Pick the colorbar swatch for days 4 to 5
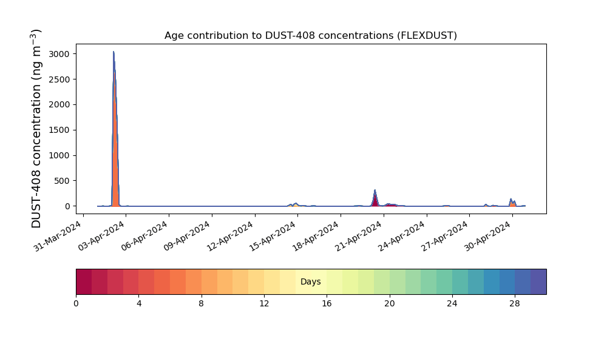607x364 pixels. (x=147, y=281)
